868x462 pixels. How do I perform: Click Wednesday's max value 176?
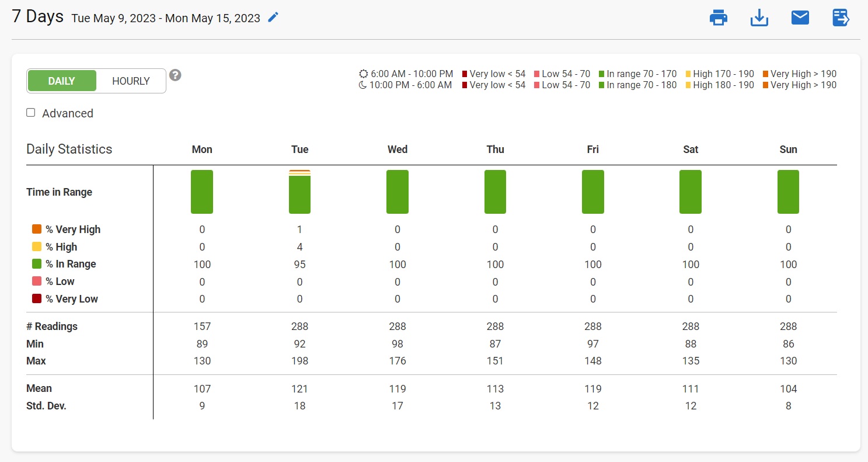(398, 361)
